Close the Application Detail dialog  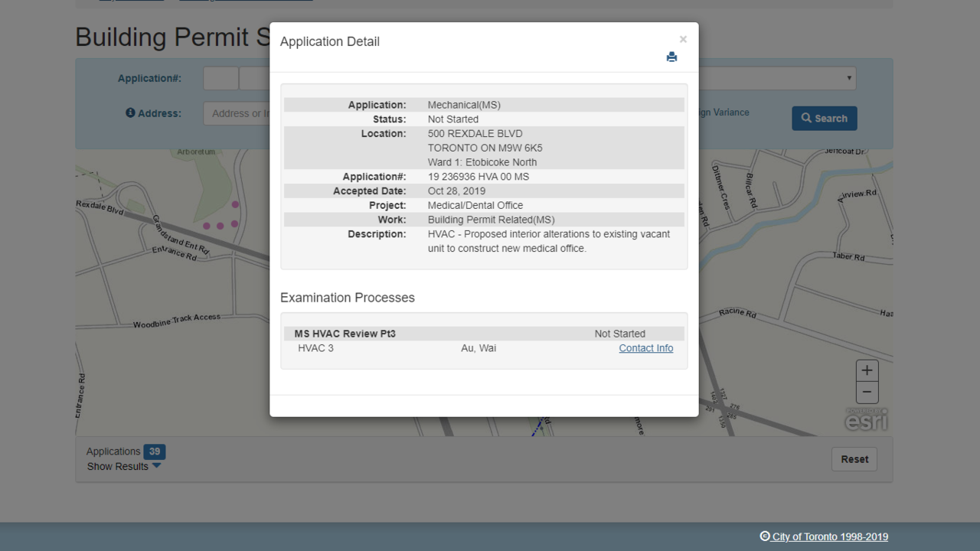click(x=683, y=40)
